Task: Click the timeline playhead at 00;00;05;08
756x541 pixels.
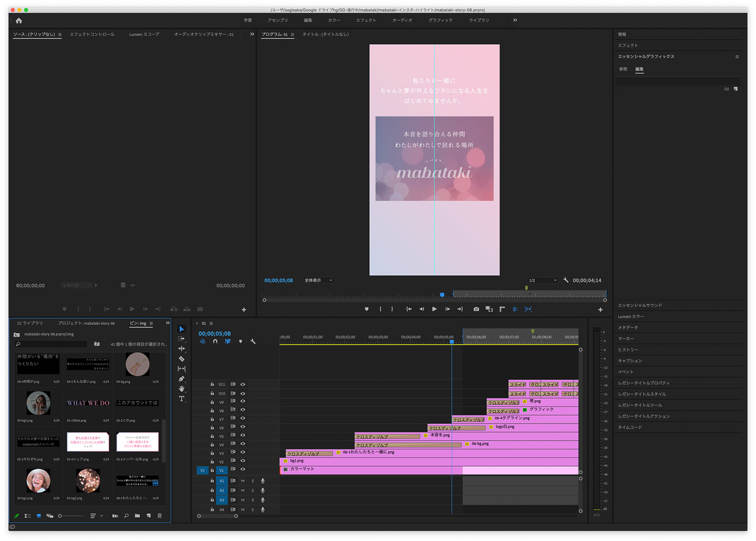Action: pos(452,342)
